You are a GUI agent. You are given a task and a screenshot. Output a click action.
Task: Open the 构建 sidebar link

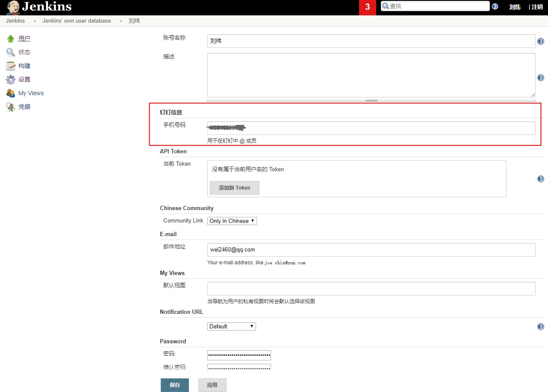(x=24, y=66)
